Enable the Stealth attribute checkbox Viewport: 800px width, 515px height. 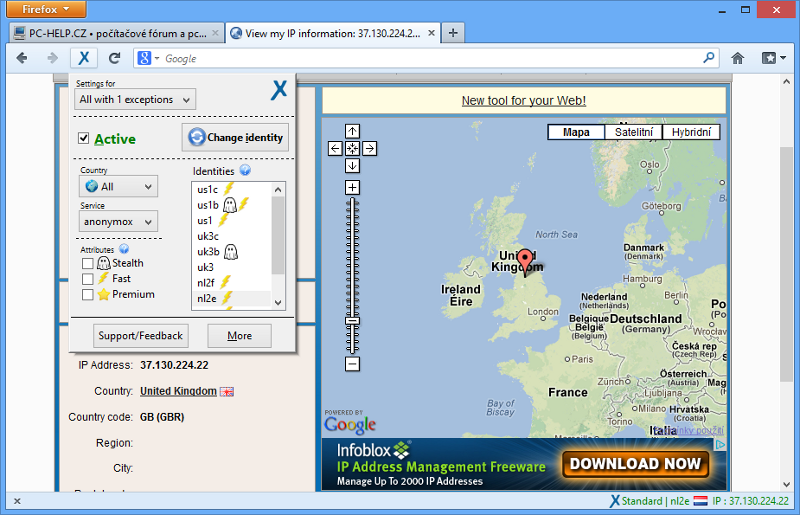click(x=88, y=263)
